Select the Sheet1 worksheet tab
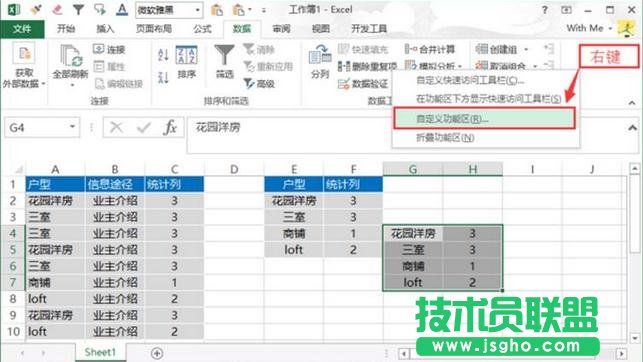The image size is (643, 362). point(100,352)
